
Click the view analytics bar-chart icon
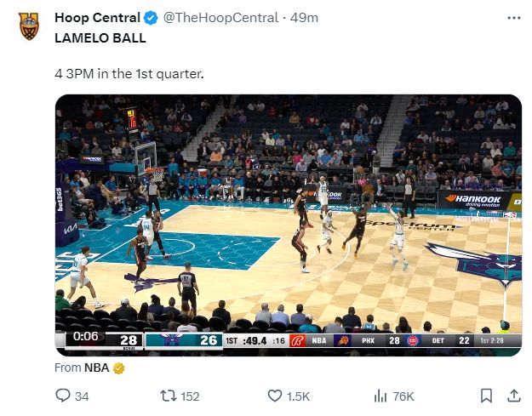(x=381, y=396)
